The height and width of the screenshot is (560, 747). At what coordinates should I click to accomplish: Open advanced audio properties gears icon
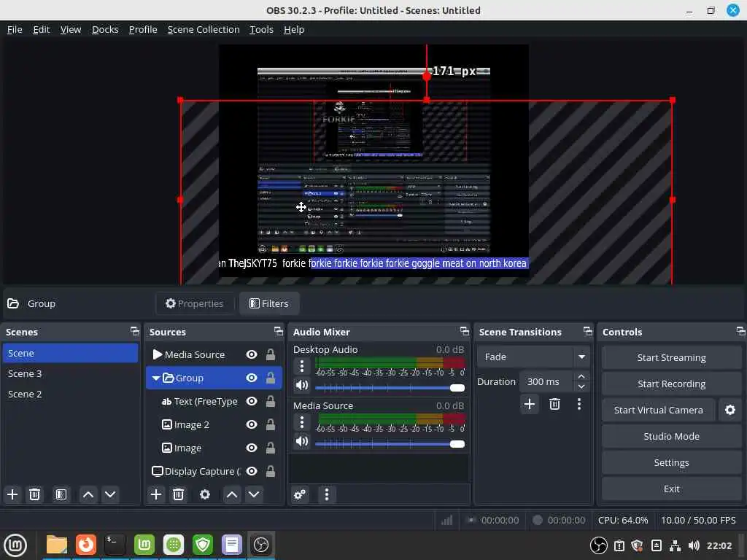pos(300,494)
